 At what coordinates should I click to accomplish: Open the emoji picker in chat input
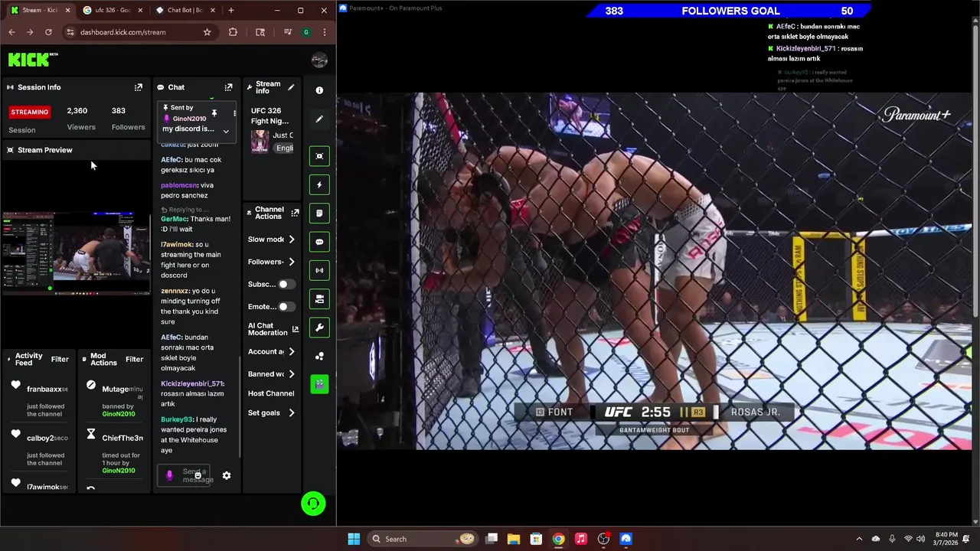pyautogui.click(x=198, y=475)
